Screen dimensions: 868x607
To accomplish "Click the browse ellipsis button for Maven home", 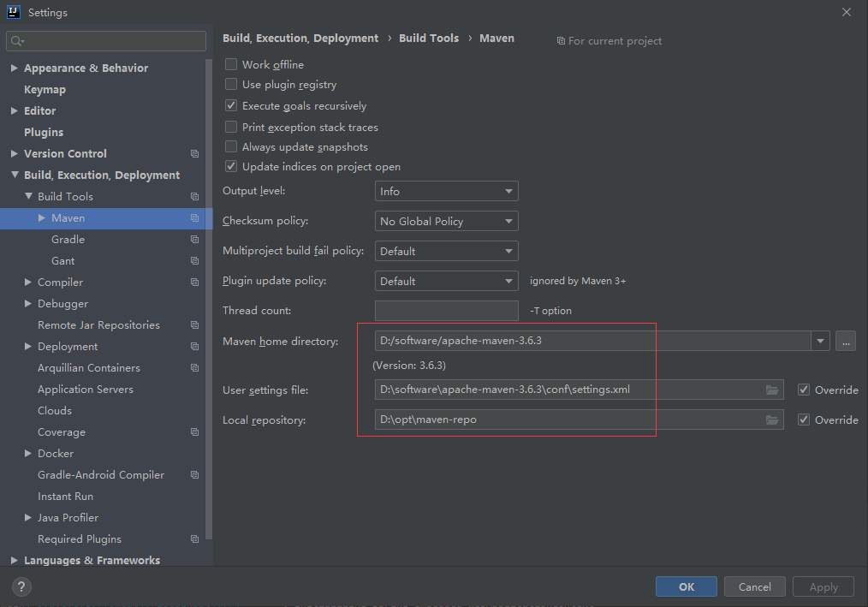I will 846,341.
